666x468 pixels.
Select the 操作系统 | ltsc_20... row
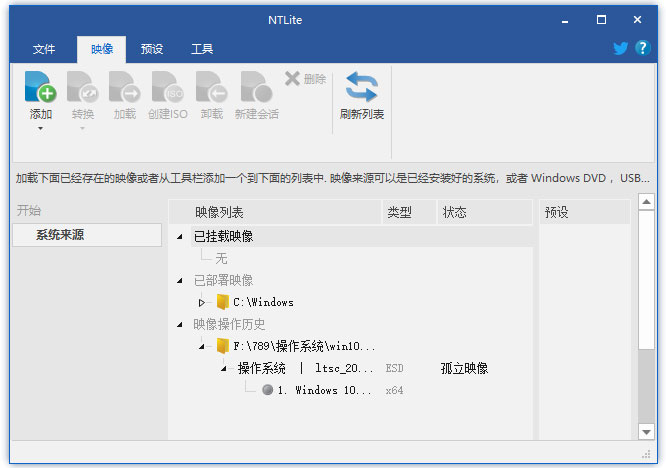305,368
